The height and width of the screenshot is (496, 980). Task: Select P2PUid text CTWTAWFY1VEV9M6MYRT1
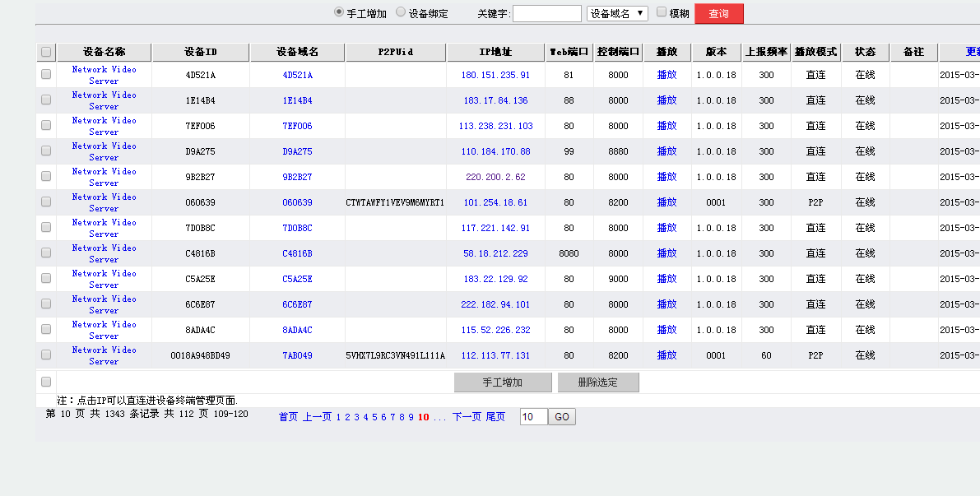[395, 202]
